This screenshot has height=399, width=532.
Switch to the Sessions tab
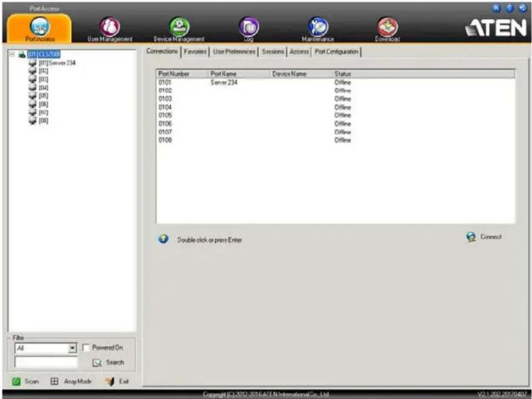(273, 52)
